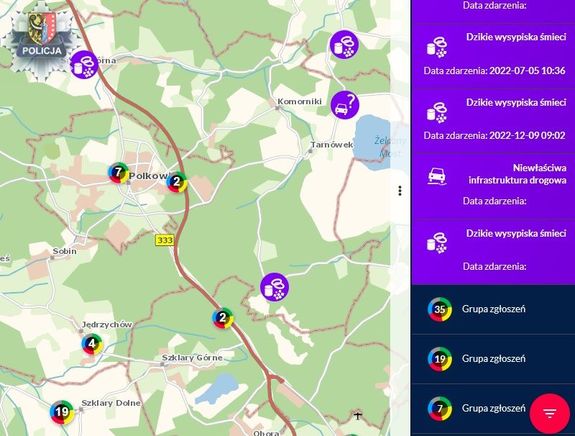Open the Niewłaściwa infrastruktura drogowa report
Viewport: 575px width, 436px height.
click(493, 186)
